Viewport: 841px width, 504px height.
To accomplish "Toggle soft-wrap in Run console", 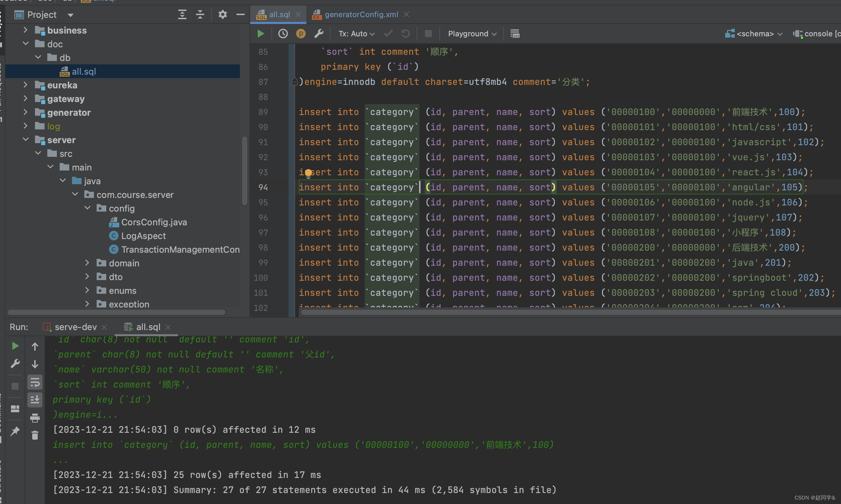I will (35, 382).
